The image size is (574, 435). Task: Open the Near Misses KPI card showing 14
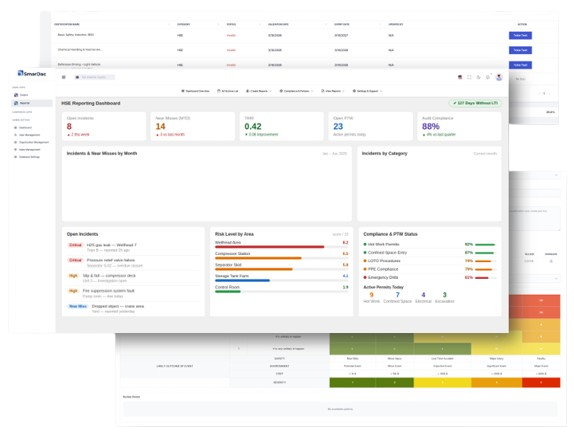(193, 126)
